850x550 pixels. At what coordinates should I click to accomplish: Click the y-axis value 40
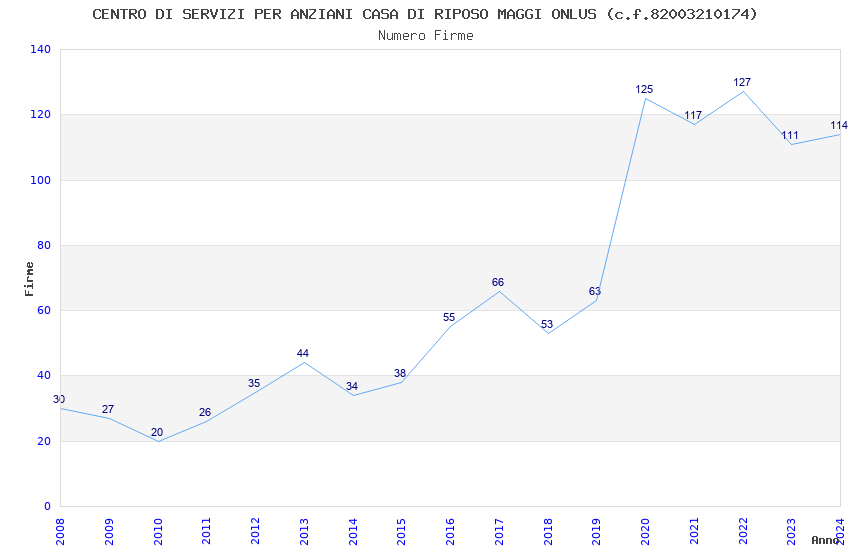click(x=44, y=376)
